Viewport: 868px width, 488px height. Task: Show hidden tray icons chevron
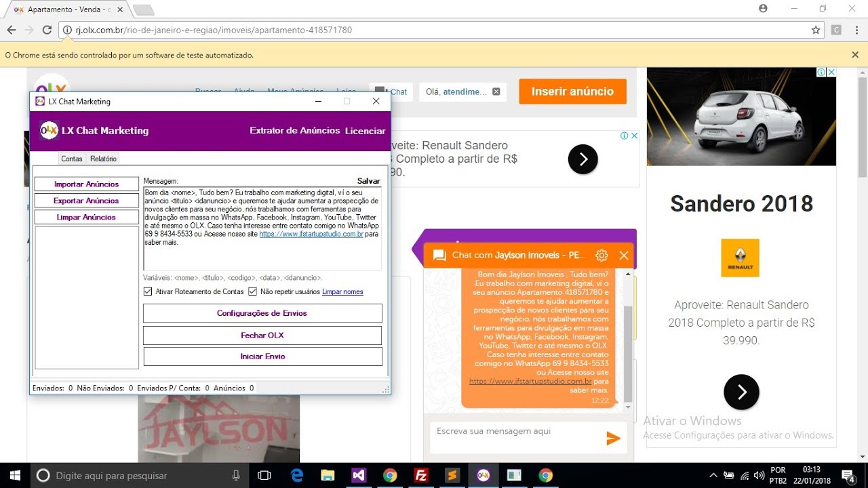[713, 476]
